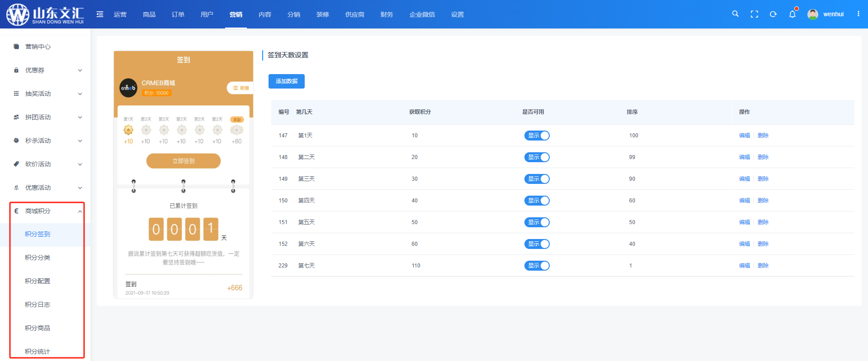Viewport: 868px width, 361px height.
Task: Click the 砍价活动 tag icon in sidebar
Action: 16,164
